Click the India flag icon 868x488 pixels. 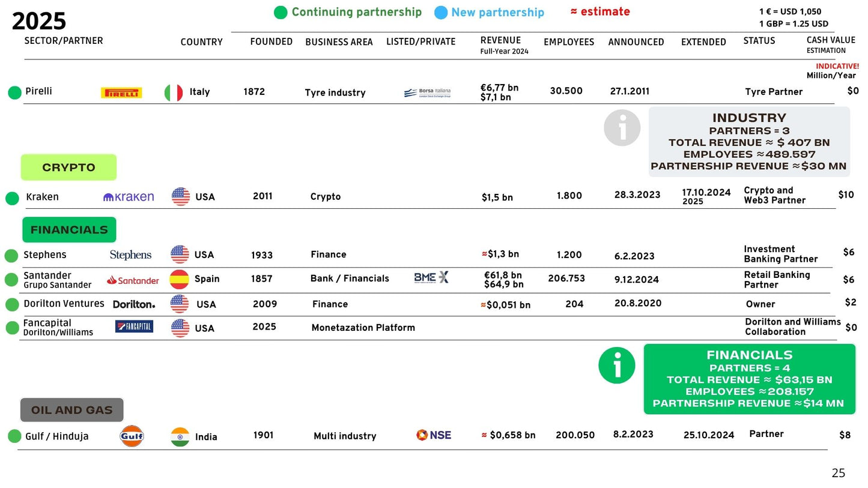tap(180, 437)
